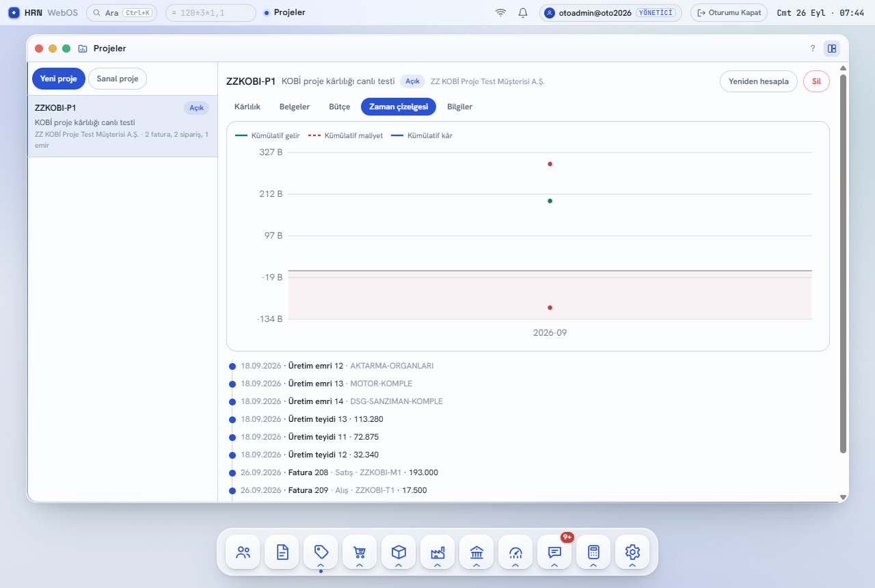Open the gauge icon in the dock
Viewport: 875px width, 588px height.
click(516, 552)
